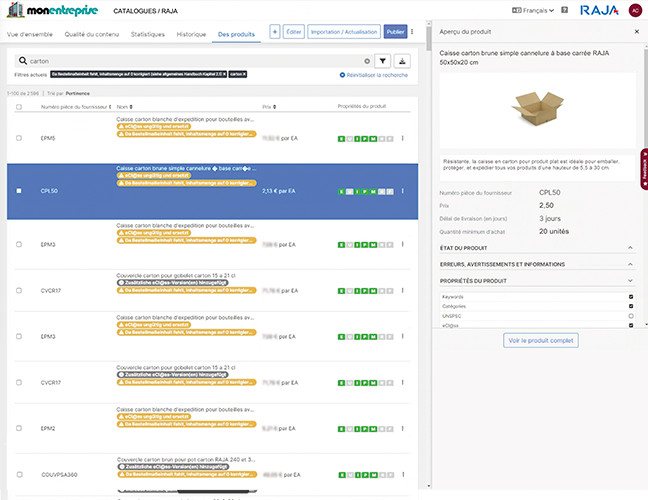Close the Aperçu du produit panel
Screen dimensions: 648x500
637,31
